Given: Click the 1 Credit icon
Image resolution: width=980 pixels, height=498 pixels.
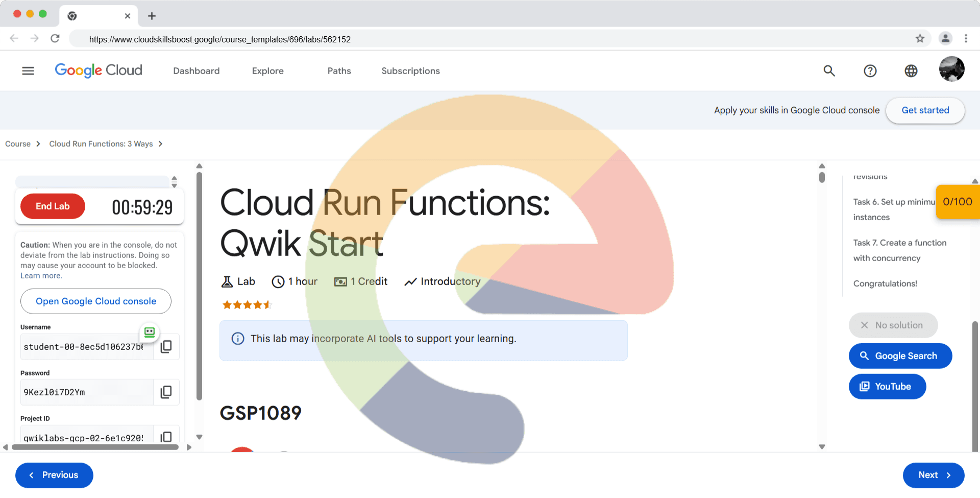Looking at the screenshot, I should click(x=340, y=281).
